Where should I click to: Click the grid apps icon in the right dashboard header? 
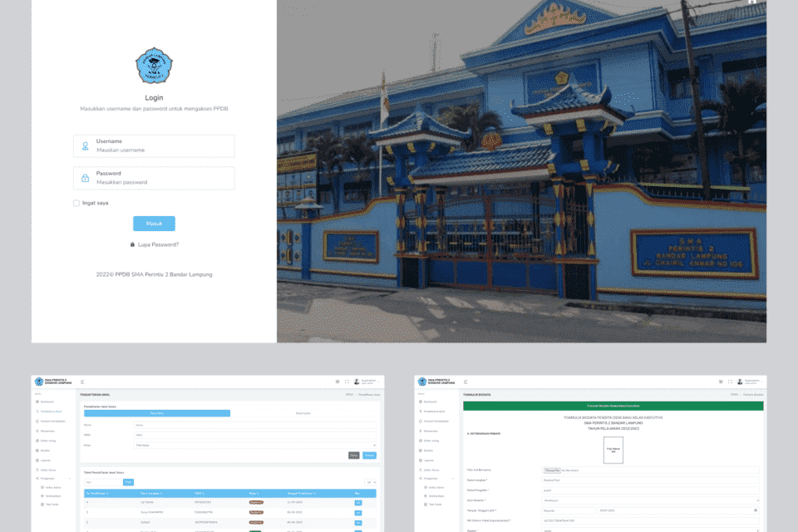719,382
